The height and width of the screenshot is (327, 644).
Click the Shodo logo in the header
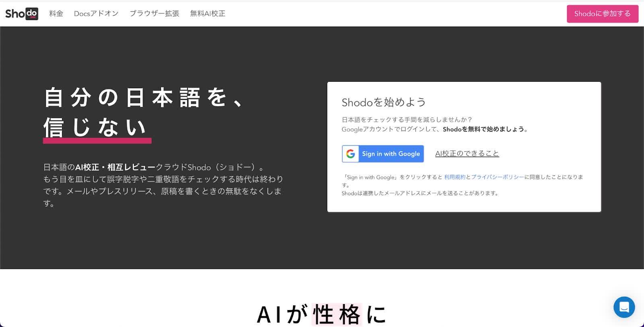tap(22, 14)
